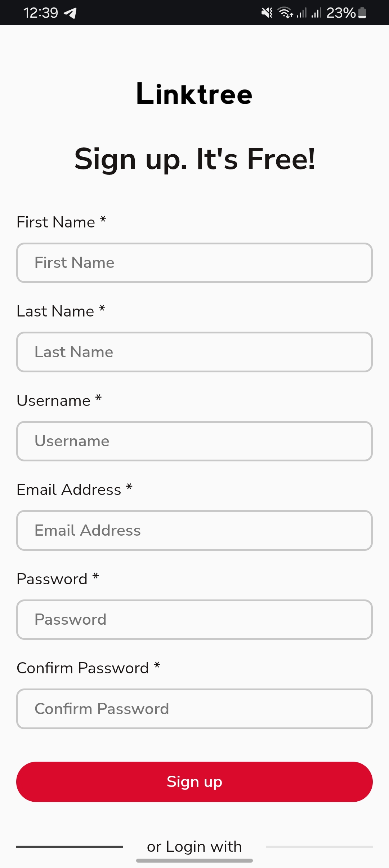Viewport: 389px width, 868px height.
Task: Click the Confirm Password input field
Action: tap(194, 709)
